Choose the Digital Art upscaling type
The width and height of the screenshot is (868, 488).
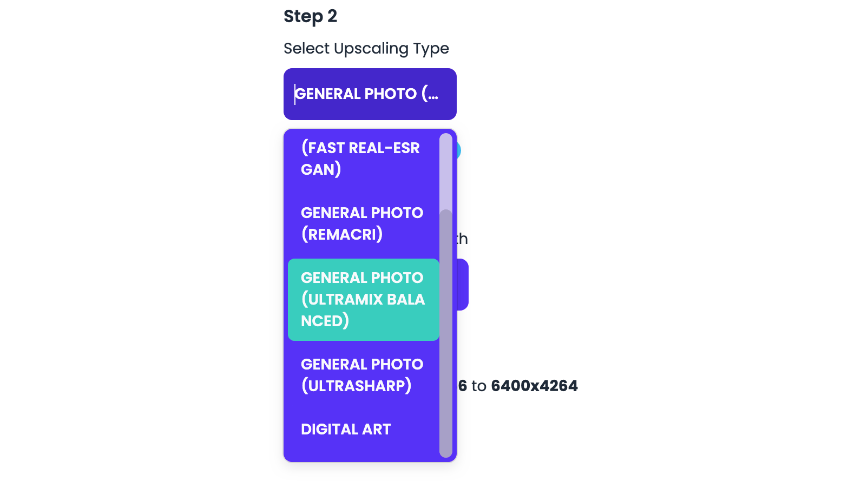(x=346, y=429)
